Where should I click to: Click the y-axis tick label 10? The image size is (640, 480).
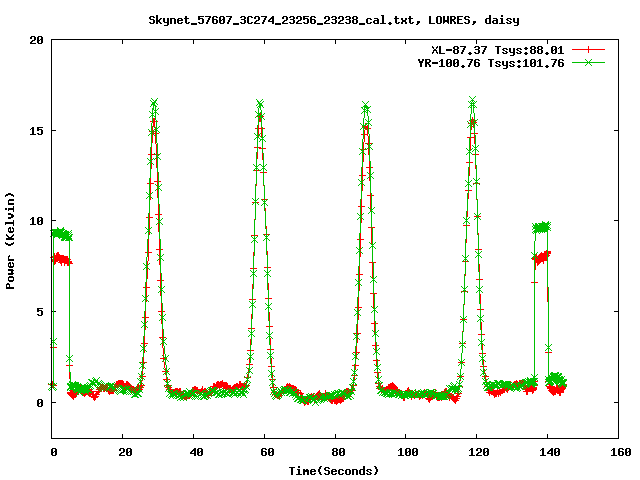tap(36, 221)
